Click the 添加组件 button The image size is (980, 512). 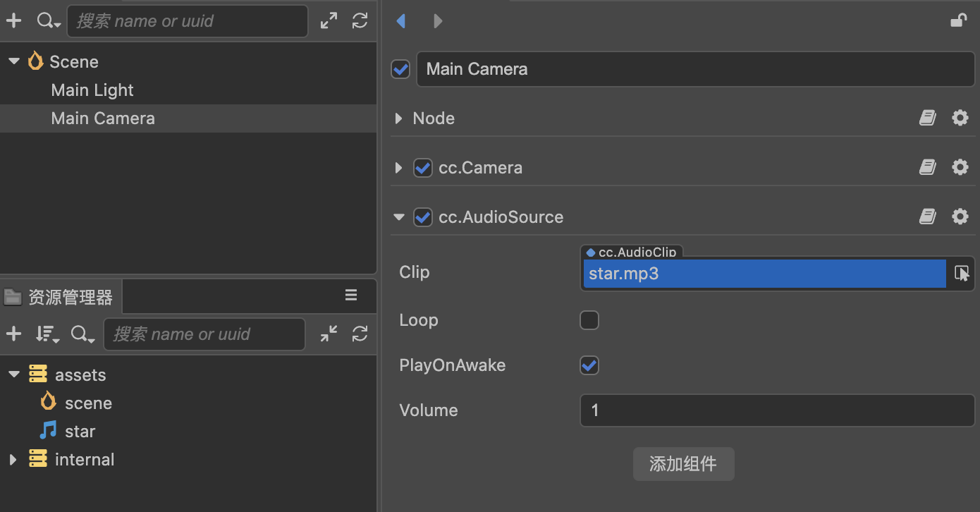(x=683, y=464)
